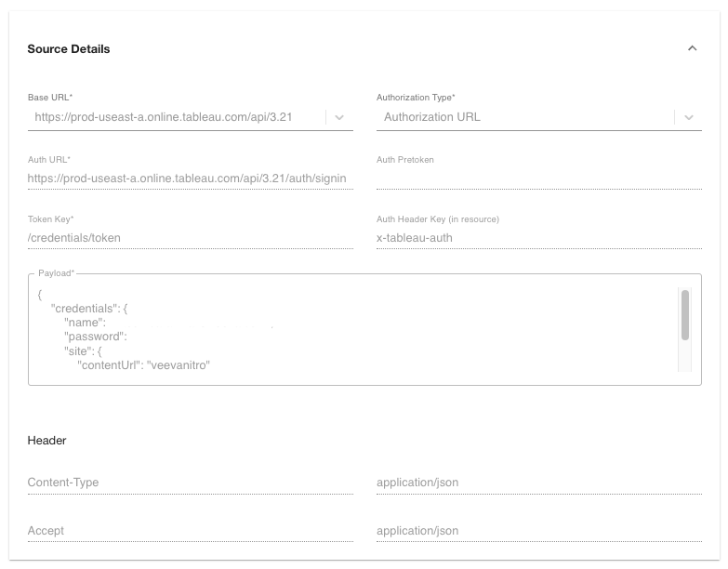Open the Authorization Type dropdown arrow

688,117
